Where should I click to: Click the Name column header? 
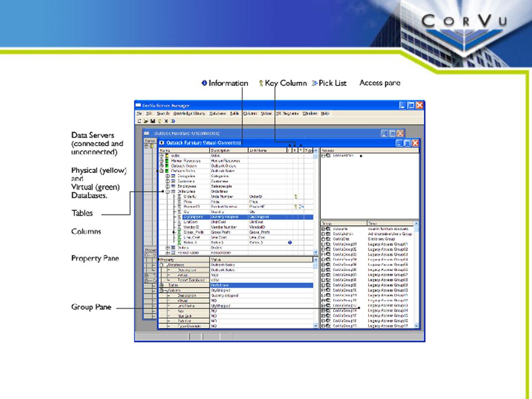point(184,150)
